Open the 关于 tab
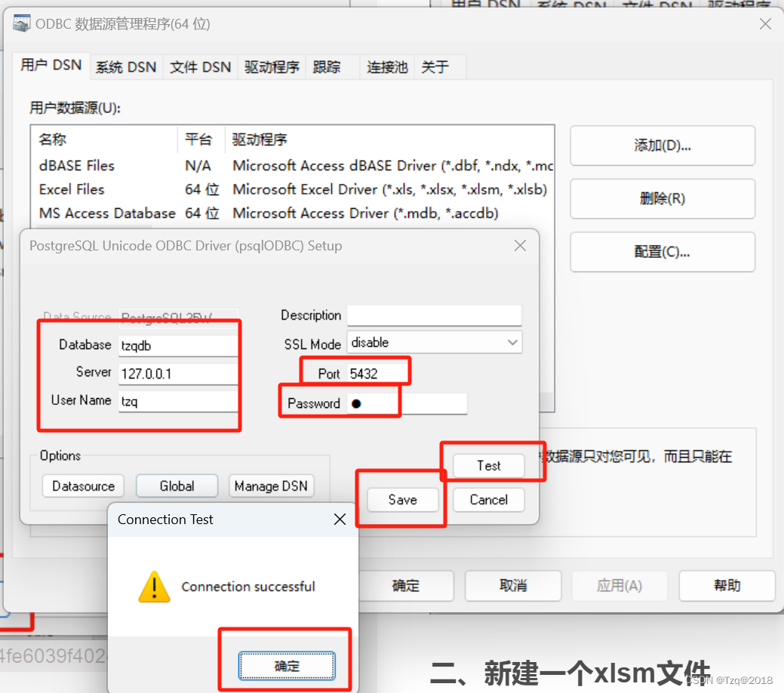 pos(435,66)
